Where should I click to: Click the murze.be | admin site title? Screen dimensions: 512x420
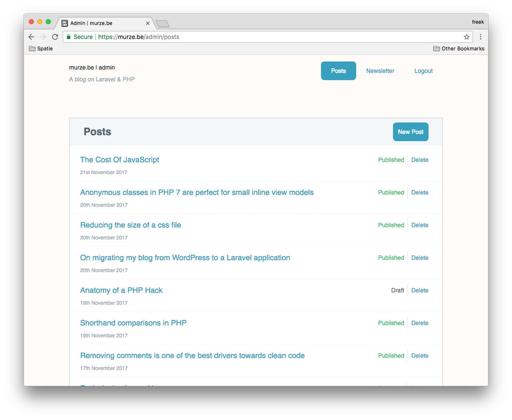pyautogui.click(x=92, y=67)
